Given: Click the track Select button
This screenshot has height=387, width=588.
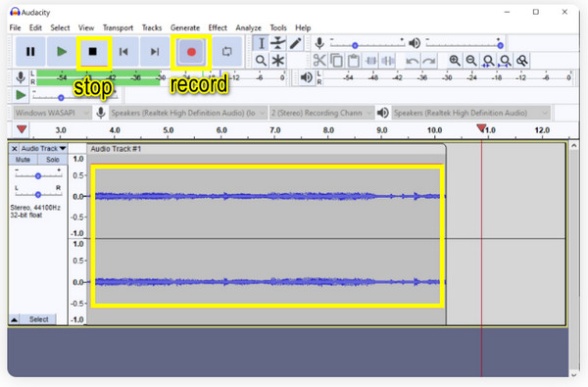Looking at the screenshot, I should coord(38,319).
